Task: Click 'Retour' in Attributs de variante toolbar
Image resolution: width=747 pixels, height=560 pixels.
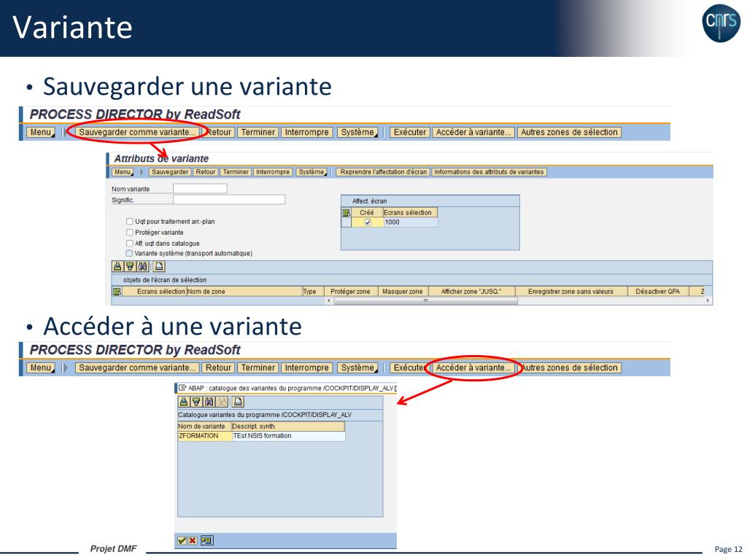Action: [206, 172]
